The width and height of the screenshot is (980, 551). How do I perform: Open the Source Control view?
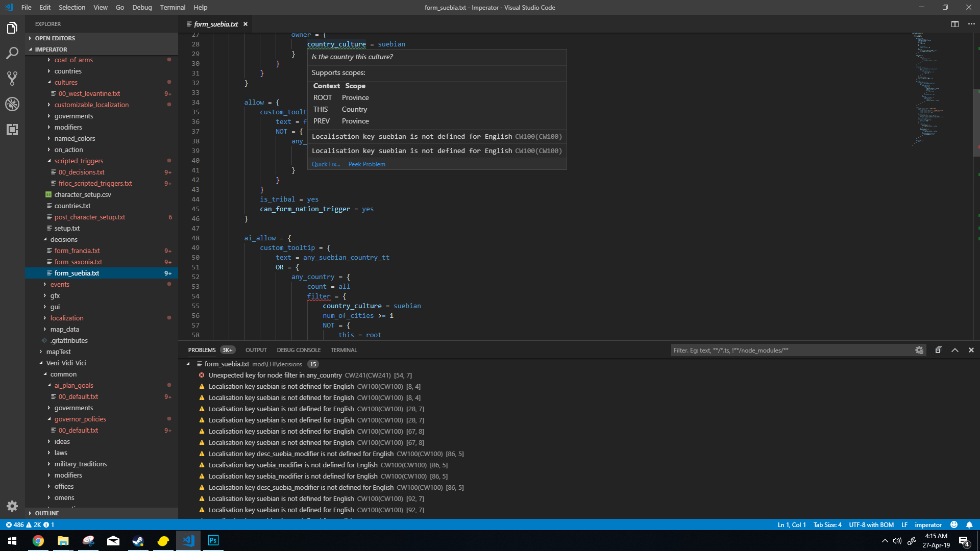click(12, 79)
